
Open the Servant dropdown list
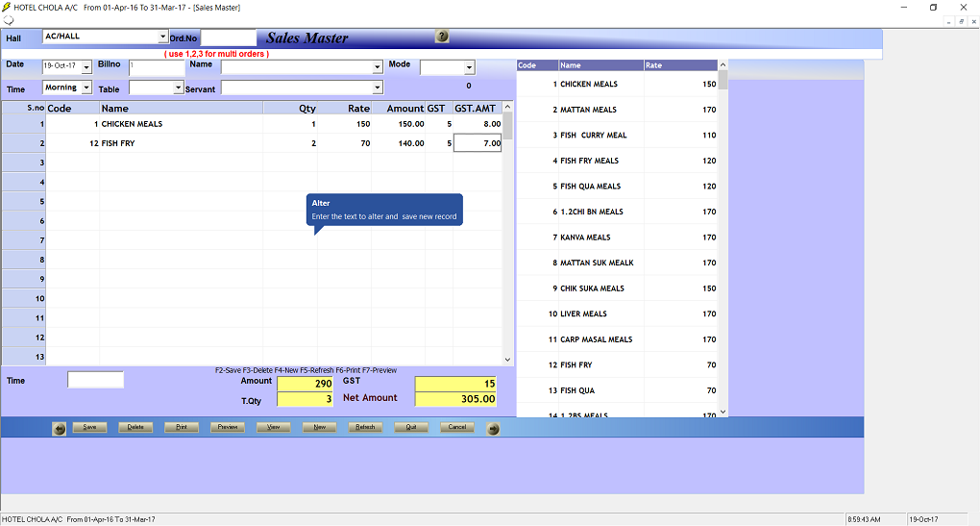pos(378,88)
